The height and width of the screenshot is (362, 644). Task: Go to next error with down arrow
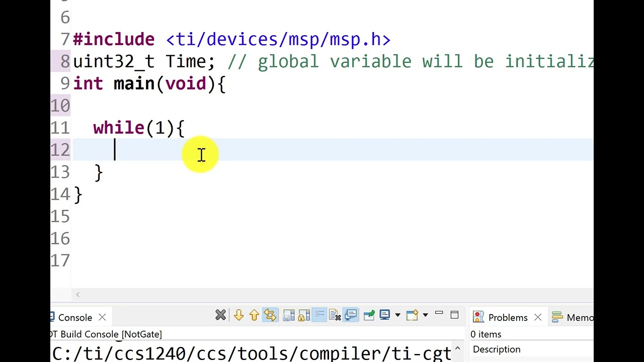pos(238,315)
